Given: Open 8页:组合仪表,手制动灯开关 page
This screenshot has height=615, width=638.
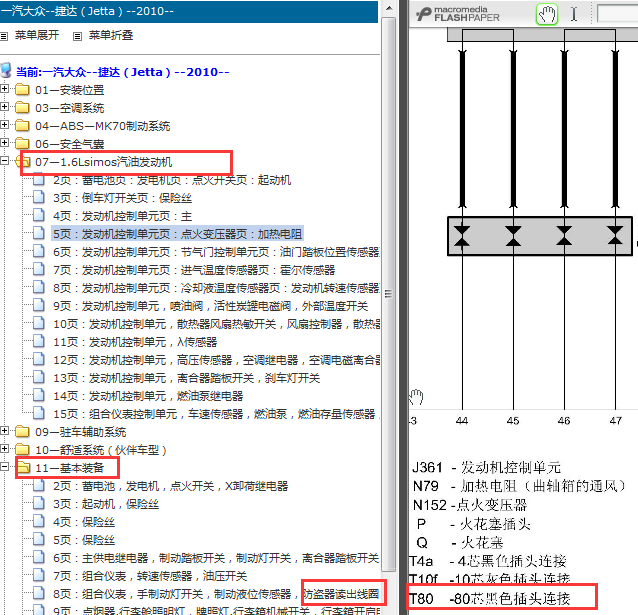Looking at the screenshot, I should click(x=216, y=594).
